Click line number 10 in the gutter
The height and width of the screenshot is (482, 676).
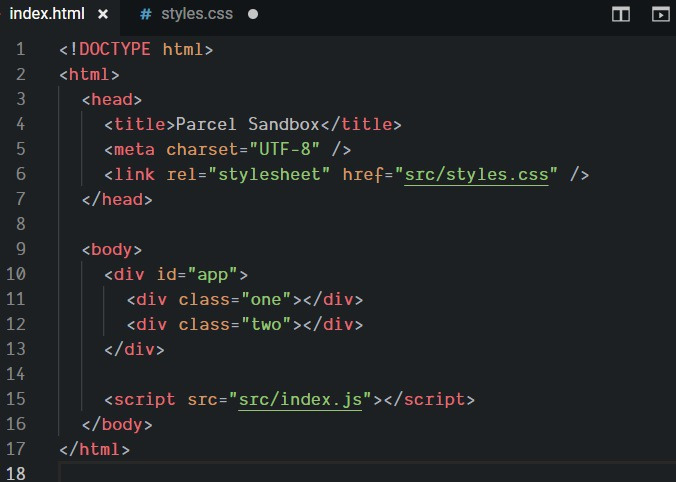16,274
